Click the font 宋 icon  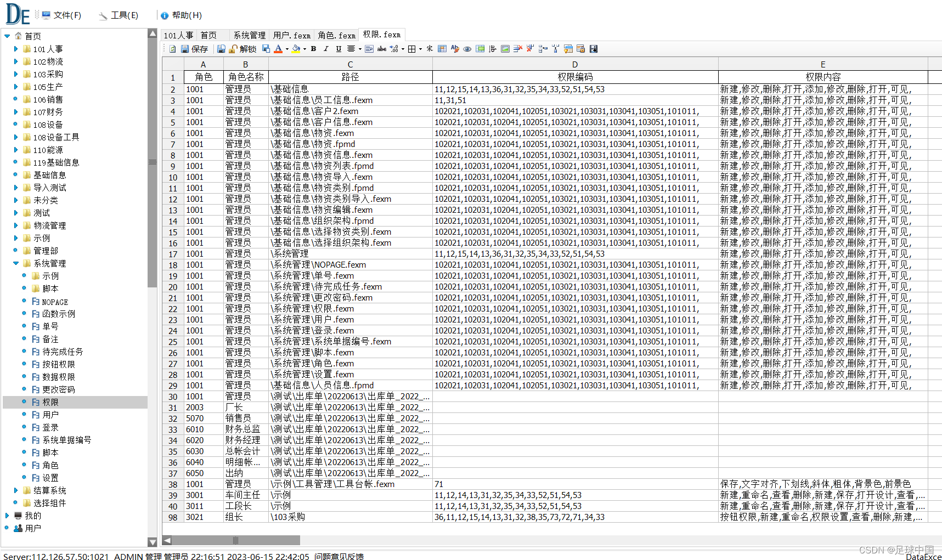click(x=430, y=49)
